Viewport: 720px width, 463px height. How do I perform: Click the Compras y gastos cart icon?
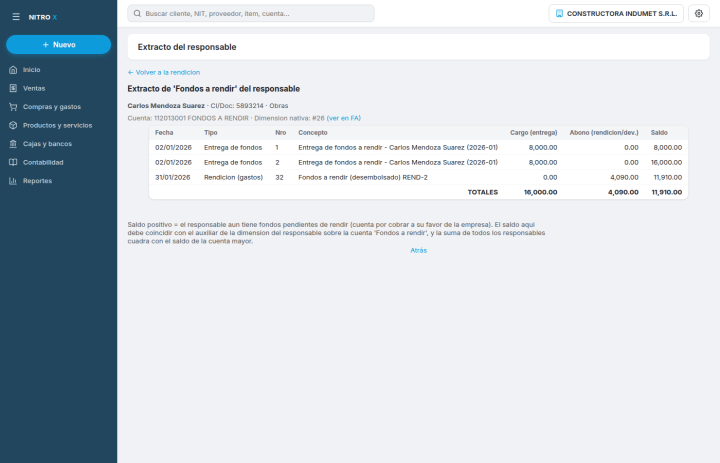[13, 107]
